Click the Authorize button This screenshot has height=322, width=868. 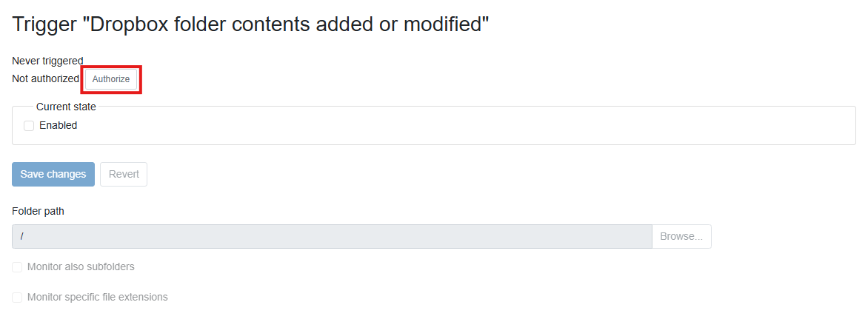[x=111, y=79]
